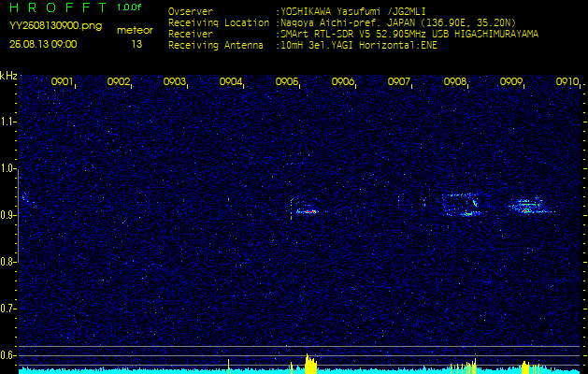Click the ring-shaped echo near 0908
Screen dimensions: 588x374
pyautogui.click(x=462, y=205)
